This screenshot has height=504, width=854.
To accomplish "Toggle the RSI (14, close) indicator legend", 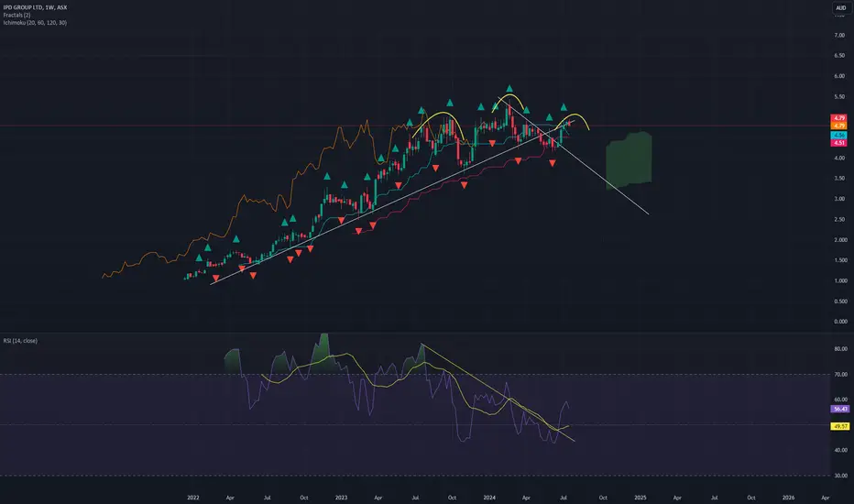I will [20, 341].
